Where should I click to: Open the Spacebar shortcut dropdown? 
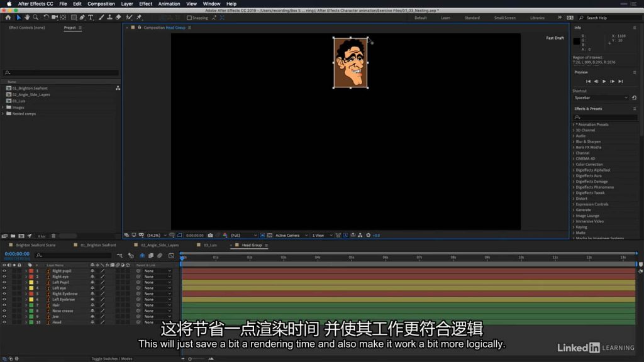pos(601,97)
